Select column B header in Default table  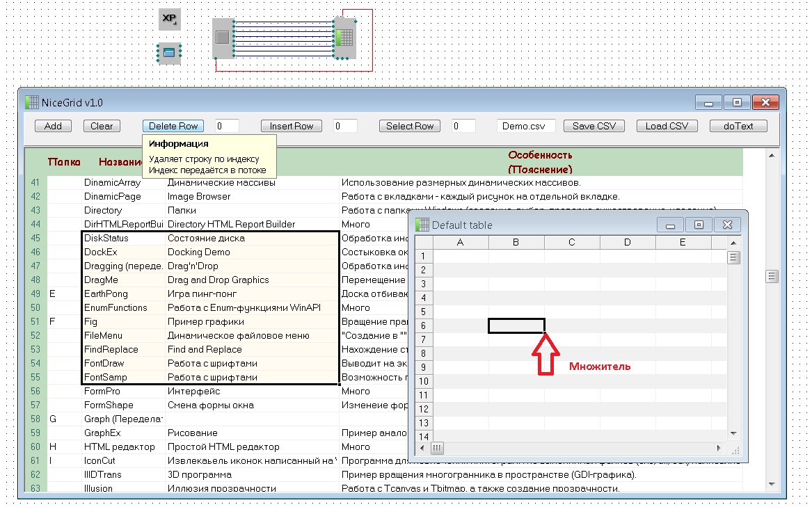[516, 242]
